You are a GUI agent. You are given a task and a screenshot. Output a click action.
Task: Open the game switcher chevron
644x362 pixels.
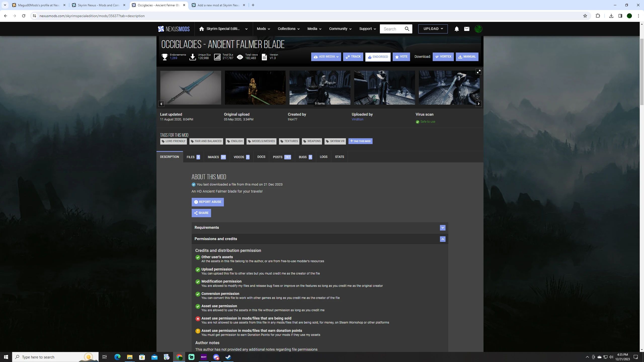(x=246, y=29)
